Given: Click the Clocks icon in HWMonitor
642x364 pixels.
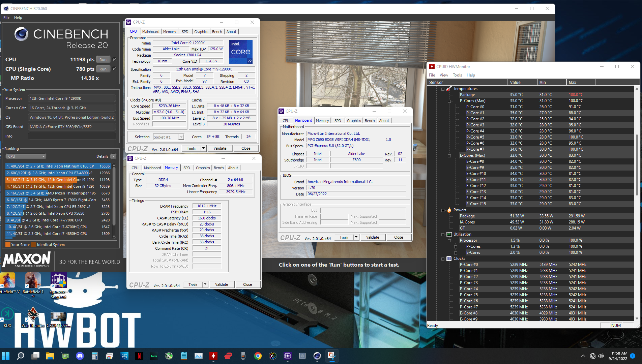Looking at the screenshot, I should tap(449, 259).
